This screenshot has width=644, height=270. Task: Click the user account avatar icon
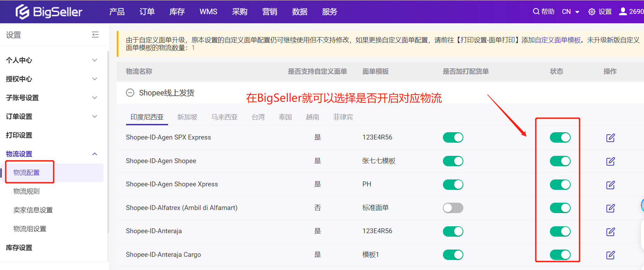point(623,11)
